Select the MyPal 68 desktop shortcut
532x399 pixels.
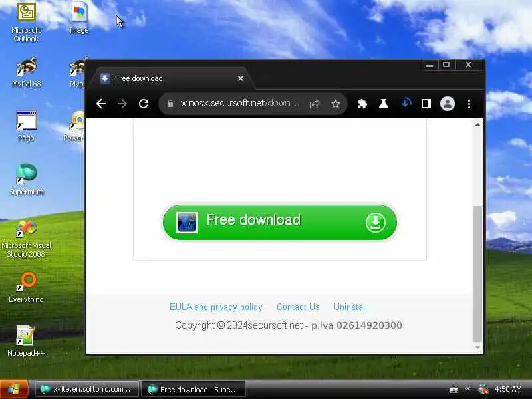pos(26,72)
